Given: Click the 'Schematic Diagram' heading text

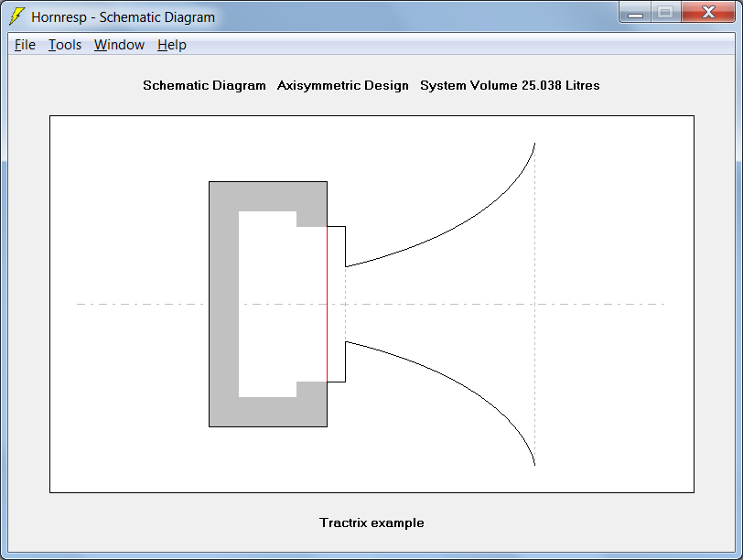Looking at the screenshot, I should pos(204,85).
